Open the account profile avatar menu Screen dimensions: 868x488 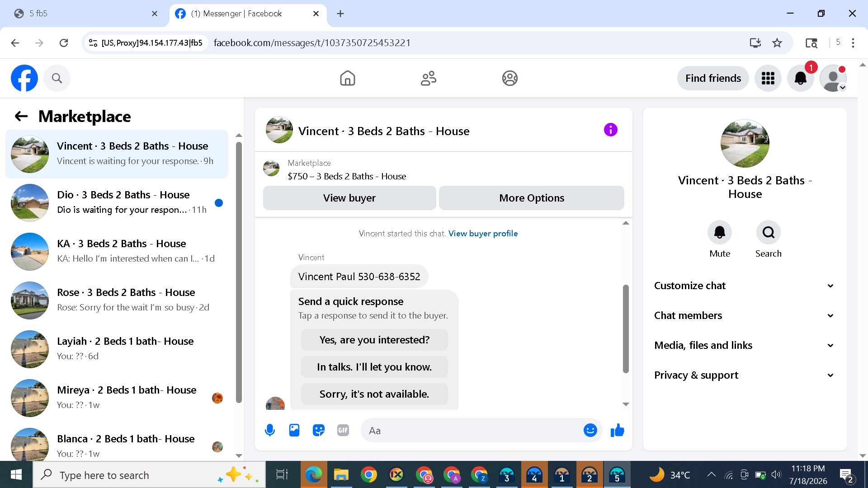[833, 78]
